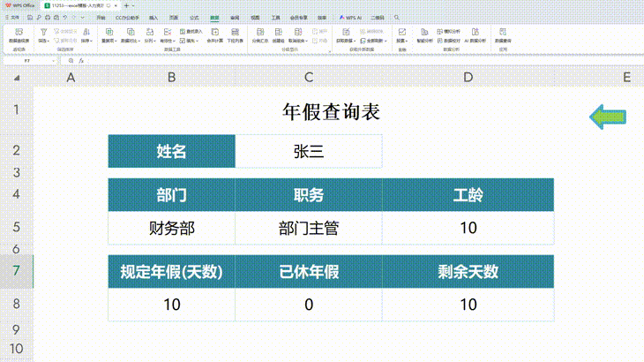644x362 pixels.
Task: Click the Save icon in quick access bar
Action: click(30, 18)
